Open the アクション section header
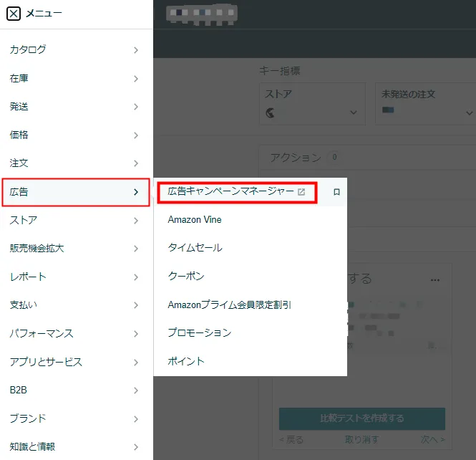 (x=296, y=158)
